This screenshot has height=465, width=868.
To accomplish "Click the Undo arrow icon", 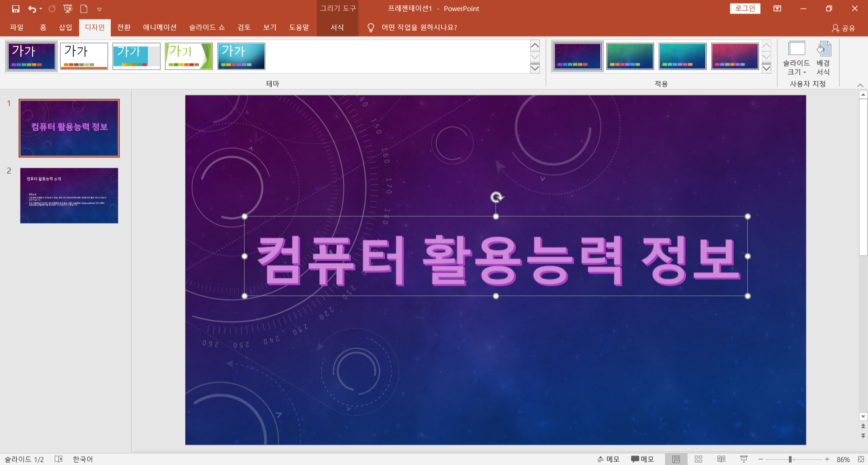I will coord(32,9).
